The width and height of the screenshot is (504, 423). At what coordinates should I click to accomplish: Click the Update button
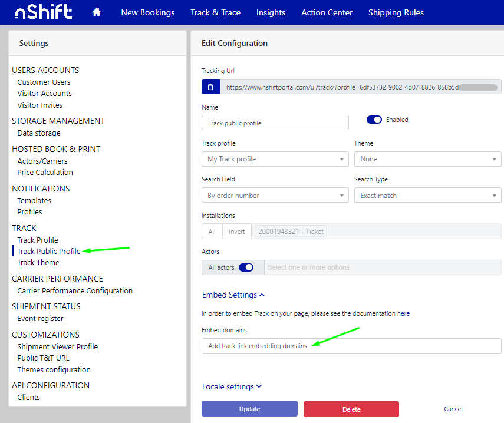click(x=249, y=409)
